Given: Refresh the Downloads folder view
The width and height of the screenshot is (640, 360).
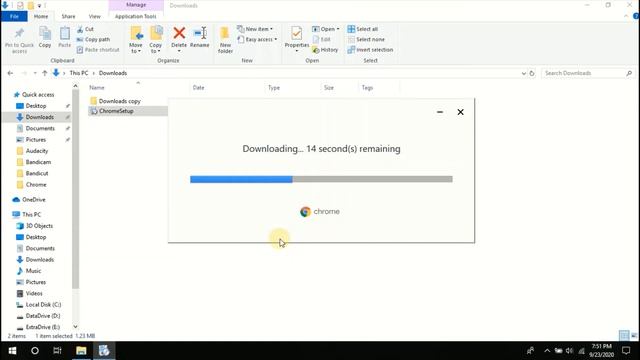Looking at the screenshot, I should click(x=532, y=73).
